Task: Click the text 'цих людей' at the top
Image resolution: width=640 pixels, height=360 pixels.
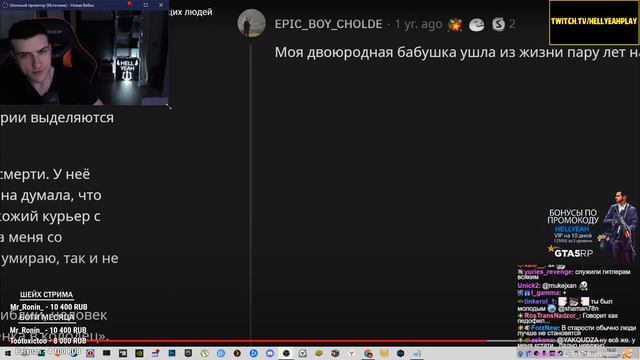Action: click(191, 12)
